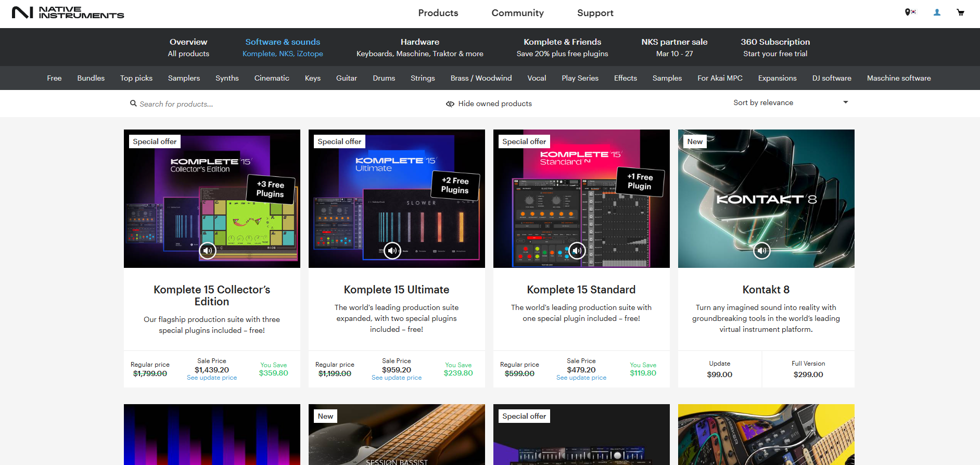980x465 pixels.
Task: Open the Komplete 15 Collector's Edition product image
Action: coord(212,199)
